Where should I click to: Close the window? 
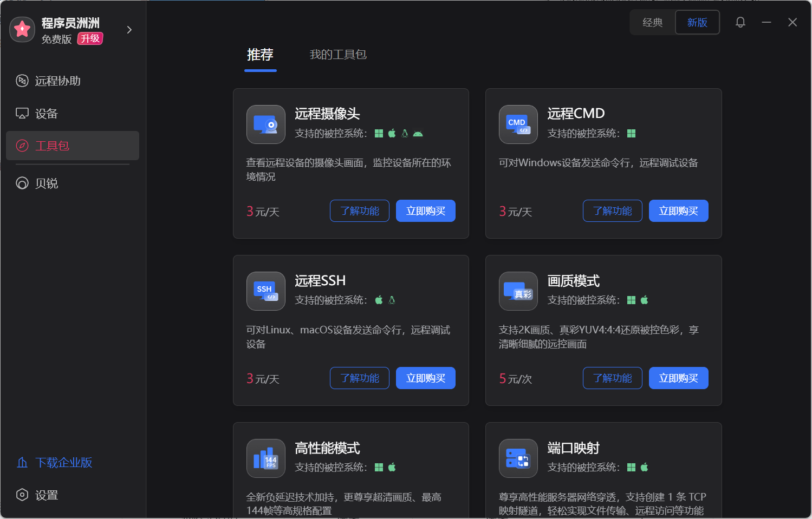(x=792, y=22)
